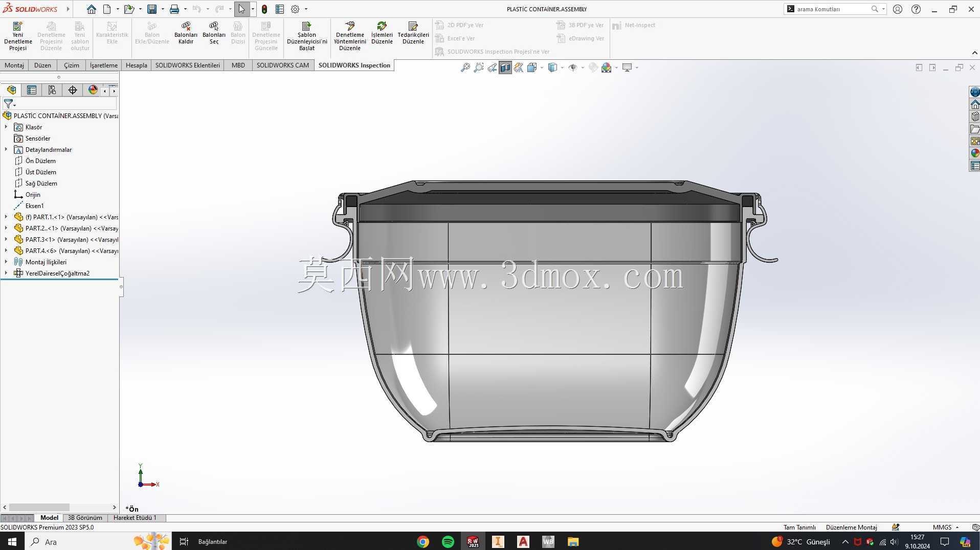
Task: Click Balonları Kaldır tool
Action: click(186, 33)
